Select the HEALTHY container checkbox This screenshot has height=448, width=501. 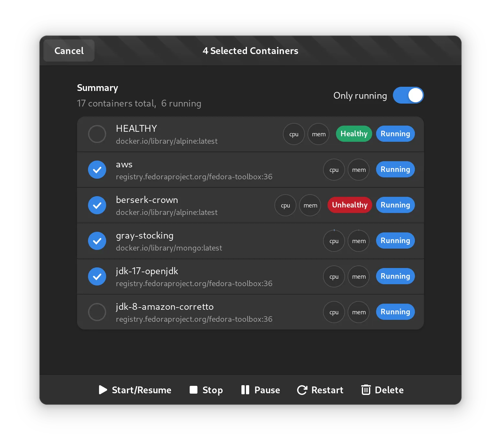97,134
